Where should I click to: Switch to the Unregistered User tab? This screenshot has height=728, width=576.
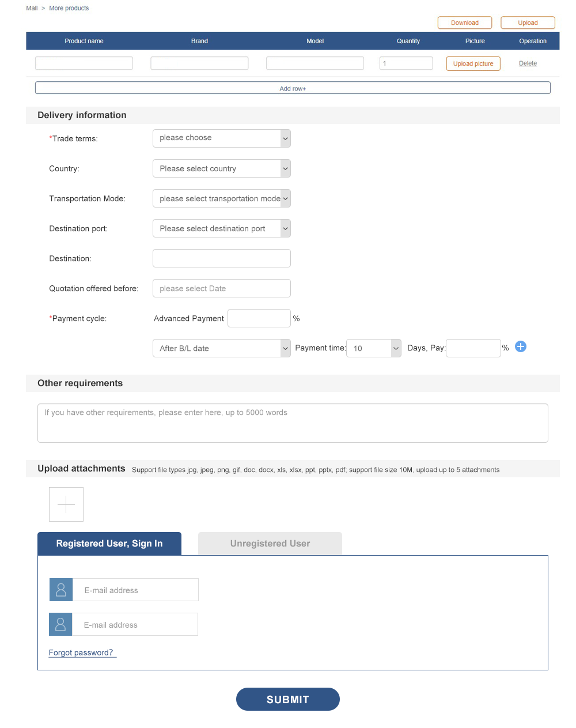click(x=270, y=544)
